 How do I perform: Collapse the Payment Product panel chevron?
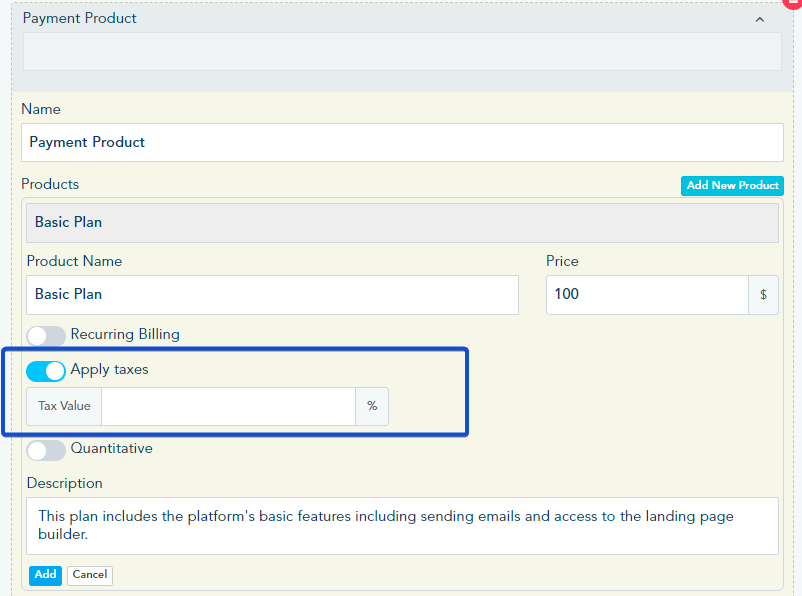[x=759, y=19]
